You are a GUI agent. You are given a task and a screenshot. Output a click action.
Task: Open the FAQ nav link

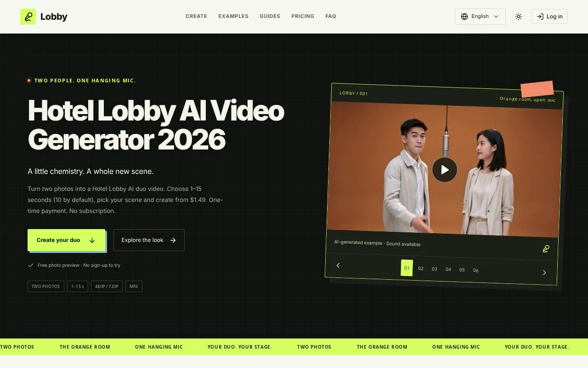[x=331, y=16]
